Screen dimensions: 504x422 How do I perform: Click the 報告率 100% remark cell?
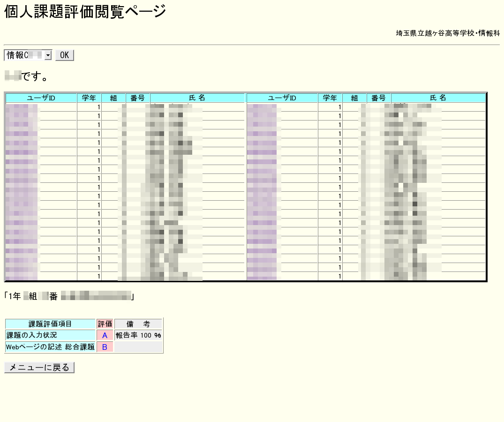coord(138,335)
